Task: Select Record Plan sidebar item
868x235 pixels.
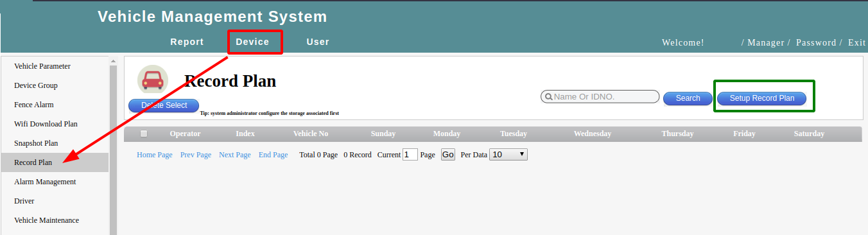Action: coord(55,162)
